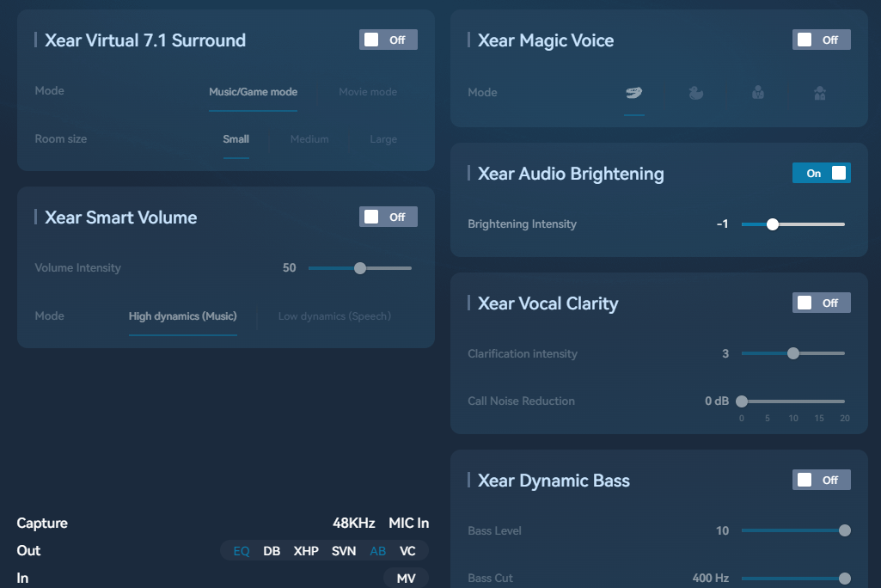The height and width of the screenshot is (588, 881).
Task: Click the XHP output indicator
Action: 306,551
